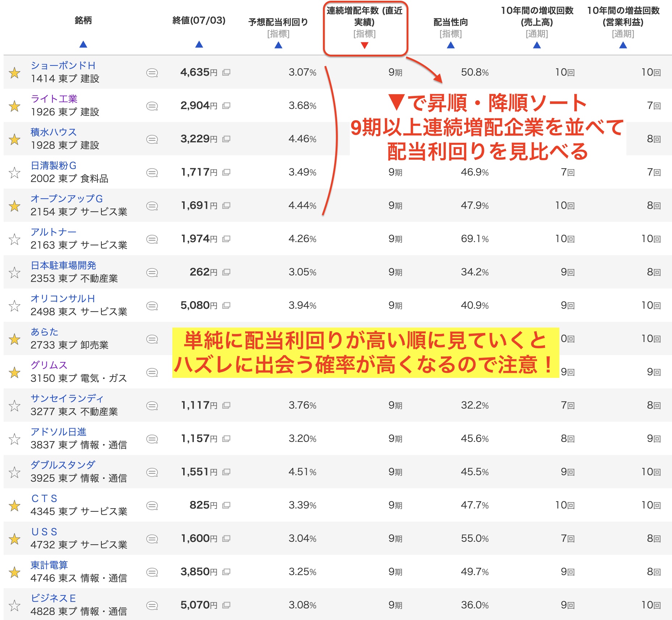The height and width of the screenshot is (620, 672).
Task: Open the ライト工業 stock page
Action: (x=54, y=99)
